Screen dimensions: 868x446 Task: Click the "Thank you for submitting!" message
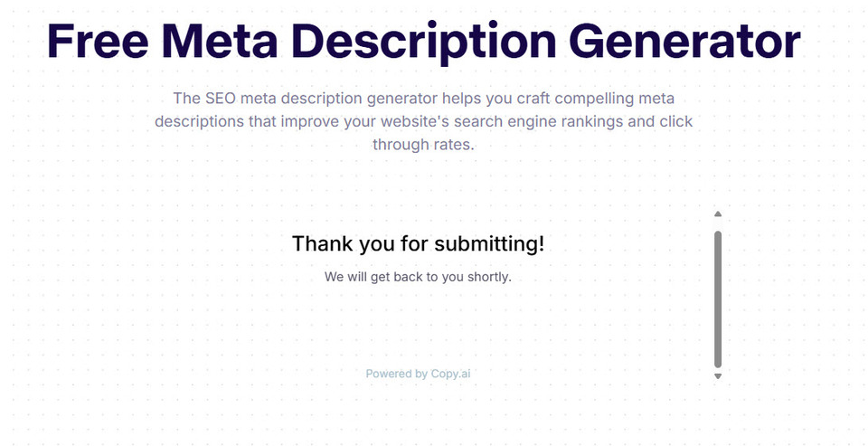click(x=418, y=243)
